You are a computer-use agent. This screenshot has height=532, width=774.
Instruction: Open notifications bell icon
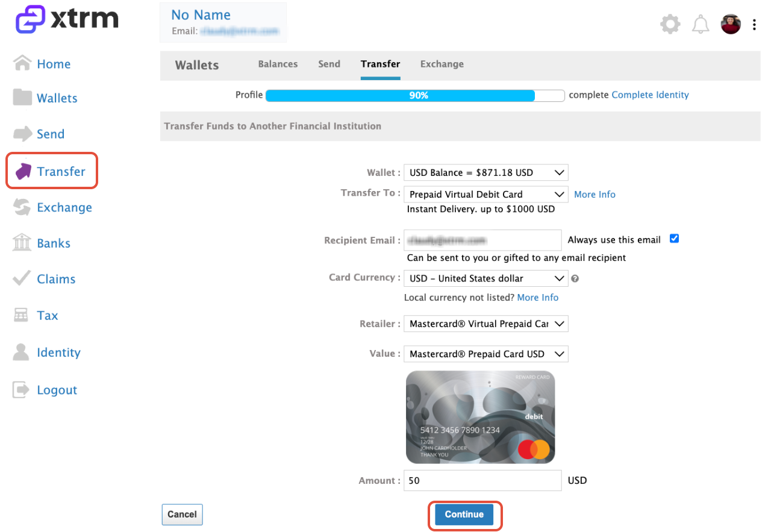[x=701, y=25]
